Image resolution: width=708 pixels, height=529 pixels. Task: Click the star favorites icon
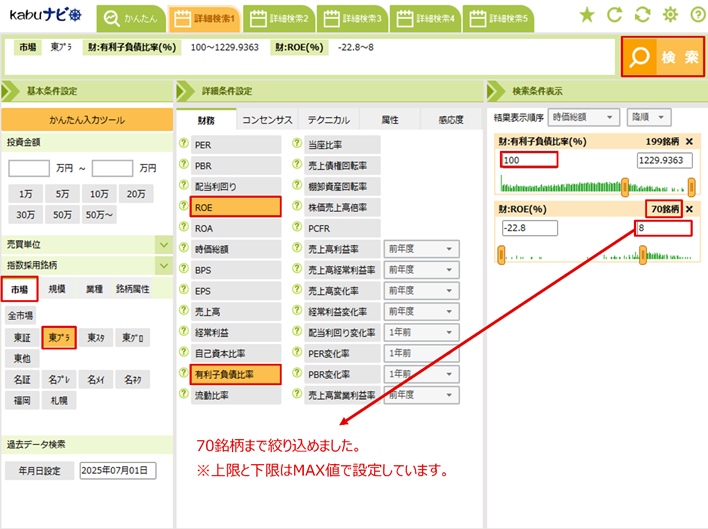[587, 15]
